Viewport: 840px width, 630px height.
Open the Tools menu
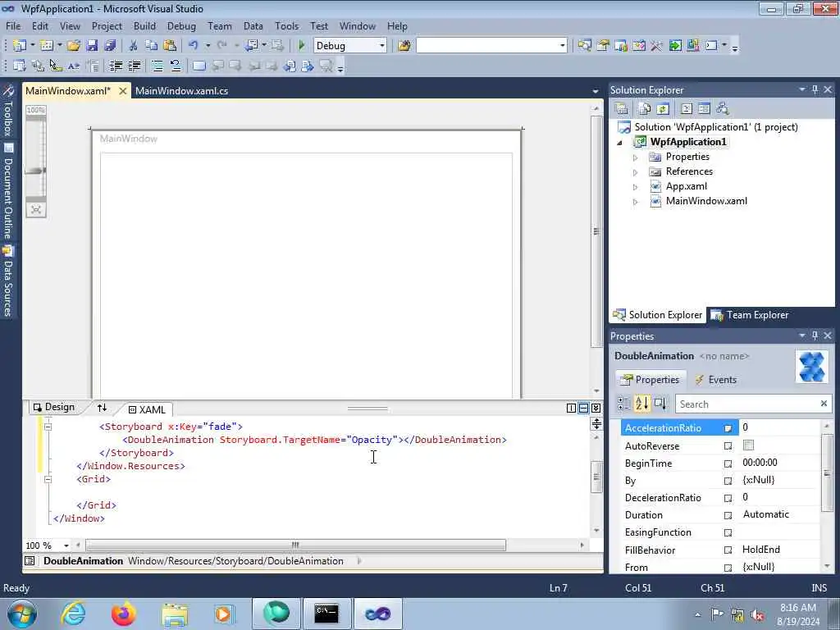click(x=286, y=25)
